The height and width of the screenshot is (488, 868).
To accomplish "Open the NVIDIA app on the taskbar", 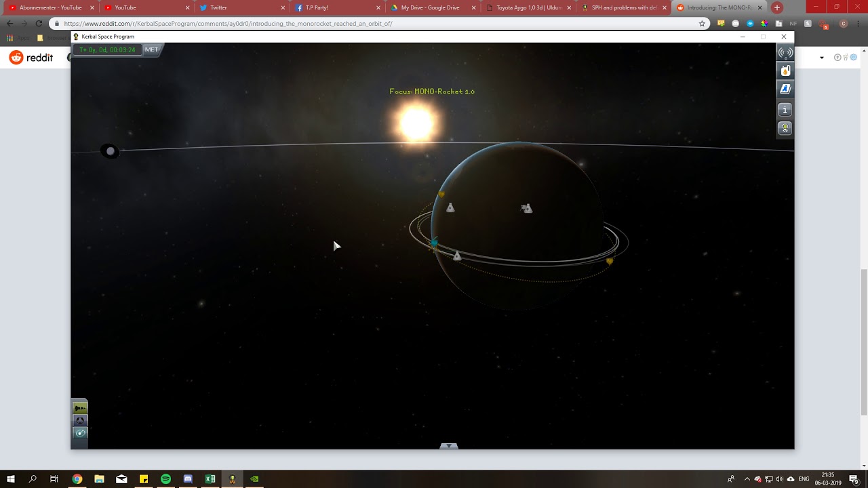I will coord(254,479).
